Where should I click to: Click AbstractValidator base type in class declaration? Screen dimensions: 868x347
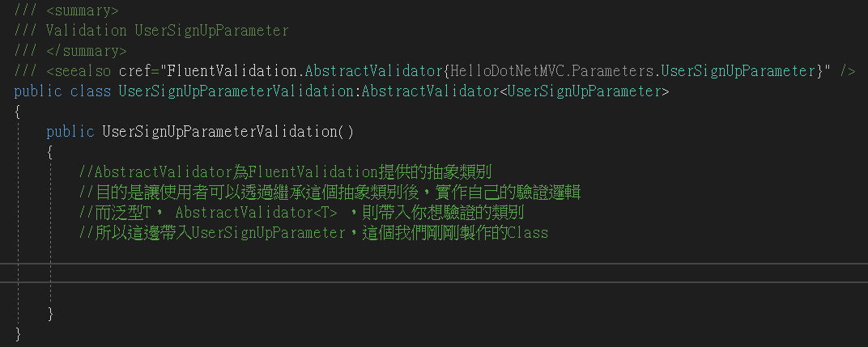(429, 91)
